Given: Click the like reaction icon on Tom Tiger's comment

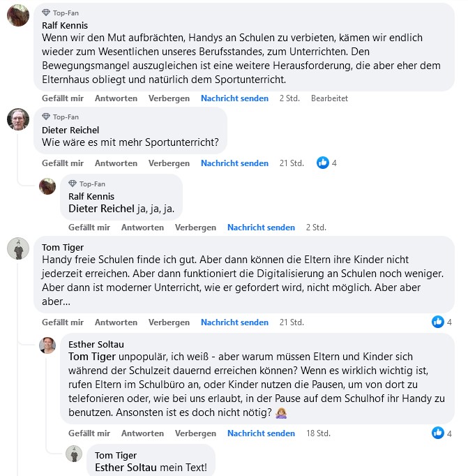Looking at the screenshot, I should pos(438,322).
